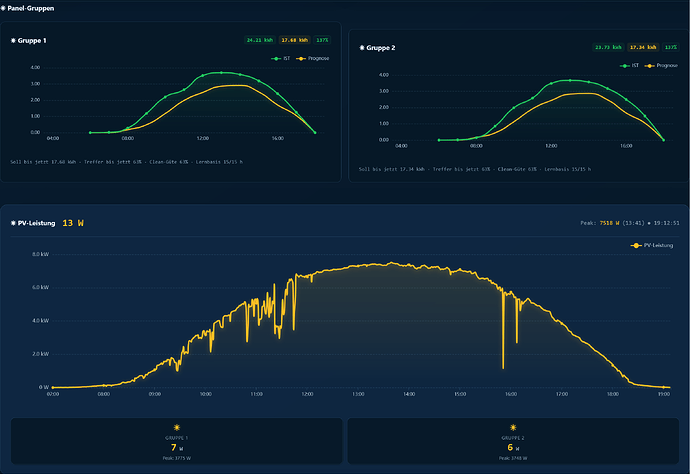The image size is (690, 474).
Task: Click the GRUPPE 1 label in bottom card
Action: (177, 438)
